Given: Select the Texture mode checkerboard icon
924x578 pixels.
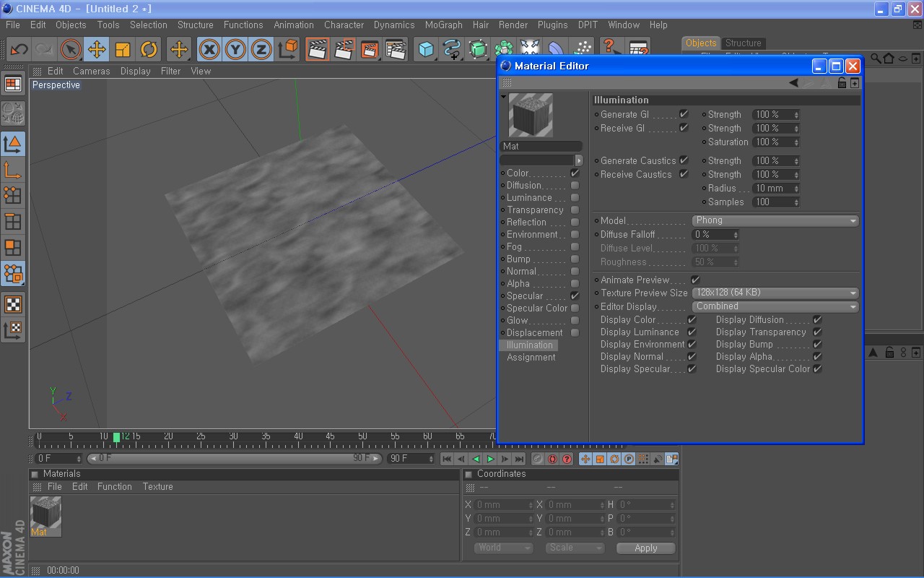Looking at the screenshot, I should [x=13, y=304].
